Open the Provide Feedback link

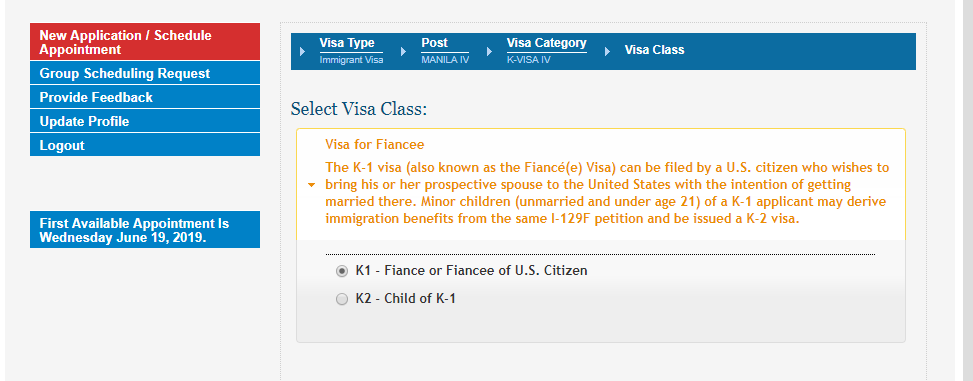[145, 97]
